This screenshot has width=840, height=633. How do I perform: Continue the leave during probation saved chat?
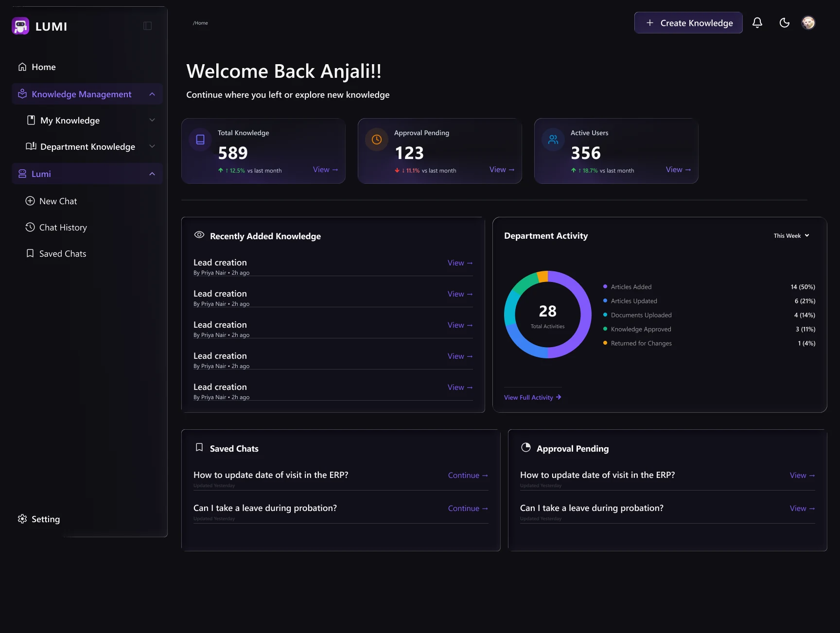[x=468, y=509]
